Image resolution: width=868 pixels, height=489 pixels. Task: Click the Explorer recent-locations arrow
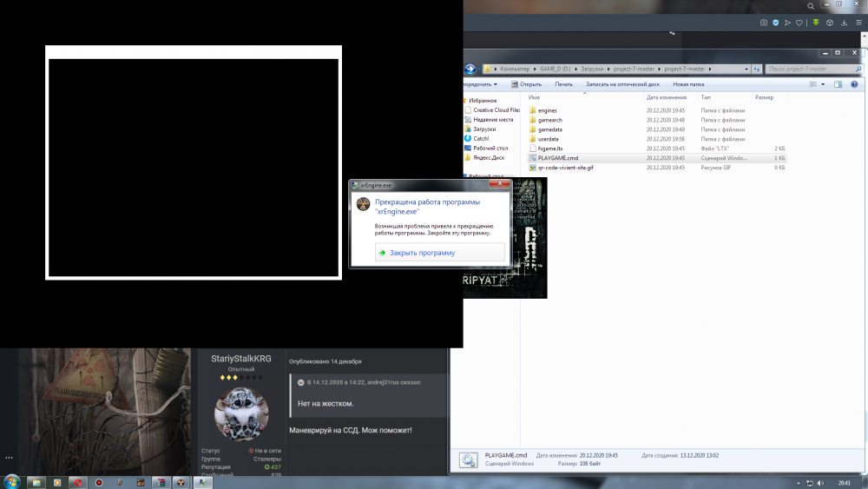pos(479,69)
